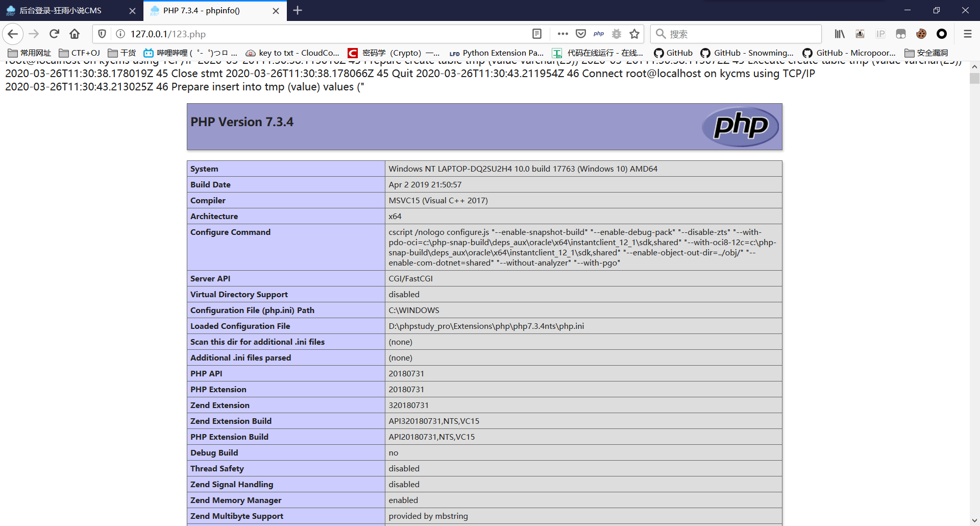Screen dimensions: 980x526
Task: Open a new browser tab
Action: pyautogui.click(x=298, y=11)
